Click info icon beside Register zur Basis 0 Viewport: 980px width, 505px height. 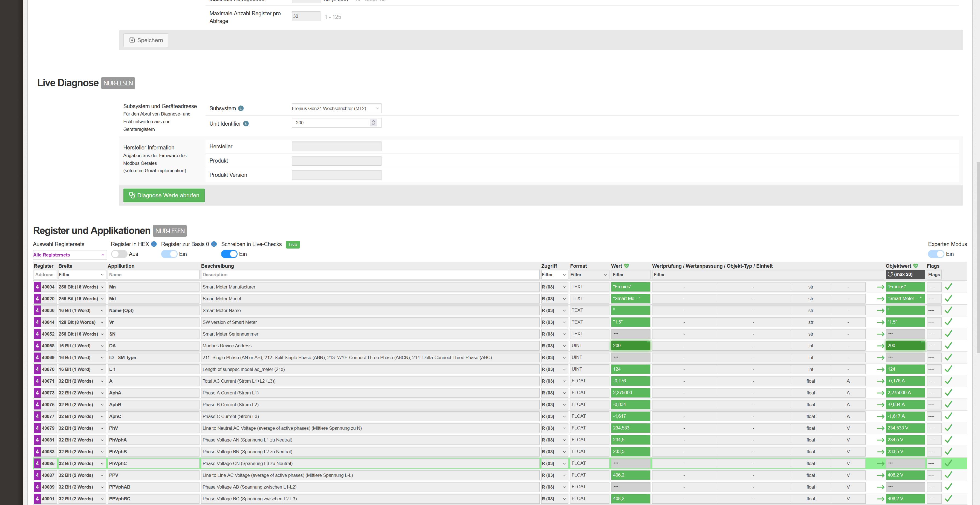[214, 244]
